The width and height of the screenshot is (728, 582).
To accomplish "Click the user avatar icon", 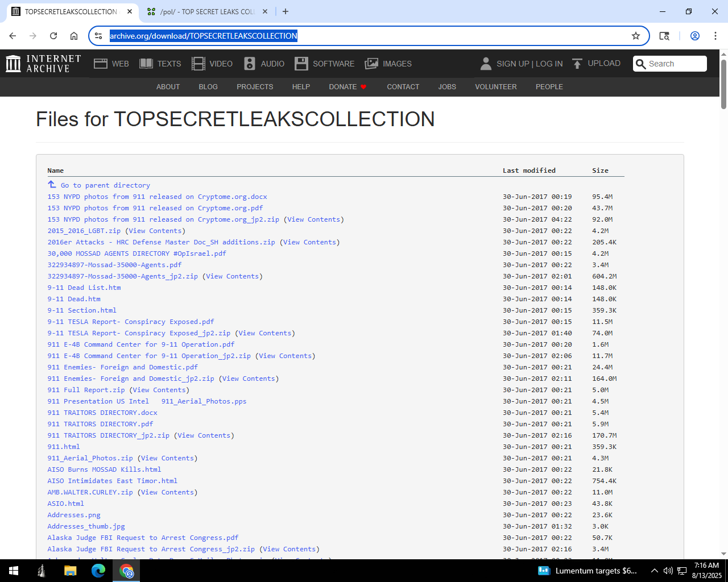I will point(486,64).
